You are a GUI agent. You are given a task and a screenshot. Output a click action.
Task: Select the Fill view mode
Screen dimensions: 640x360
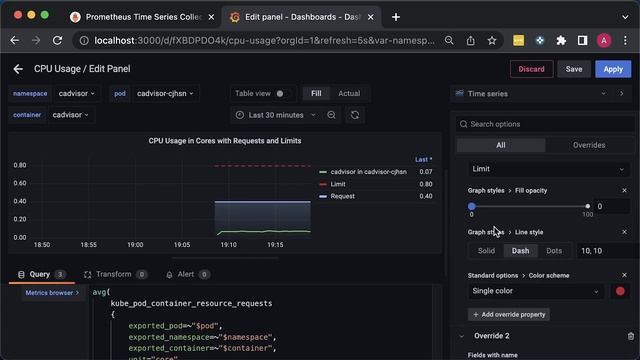point(316,93)
